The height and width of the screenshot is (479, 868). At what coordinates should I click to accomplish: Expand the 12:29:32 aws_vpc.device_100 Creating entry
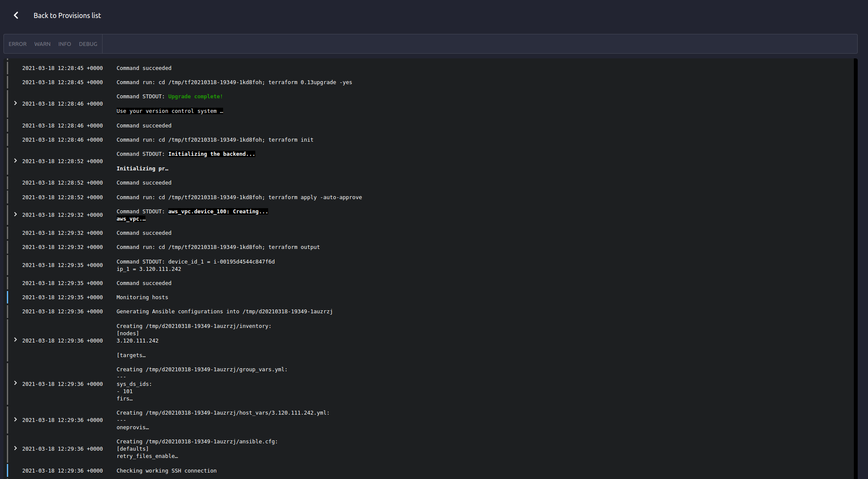click(x=15, y=215)
